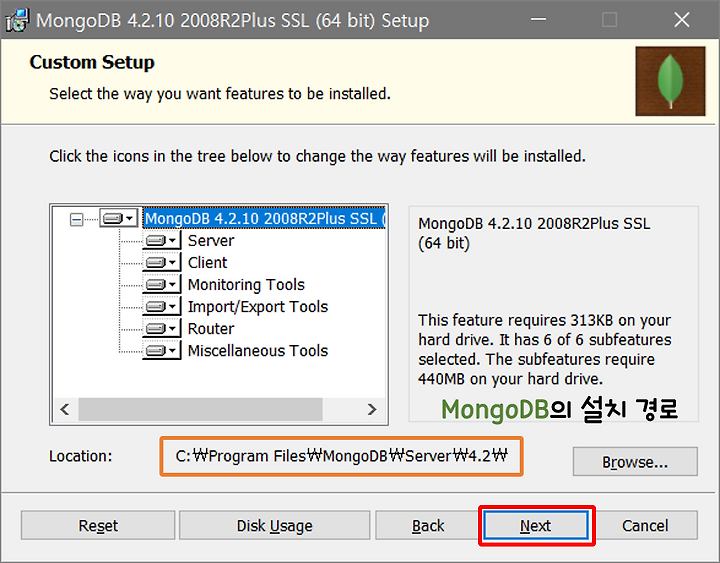Select the Import/Export Tools feature label
Image resolution: width=720 pixels, height=563 pixels.
click(258, 307)
